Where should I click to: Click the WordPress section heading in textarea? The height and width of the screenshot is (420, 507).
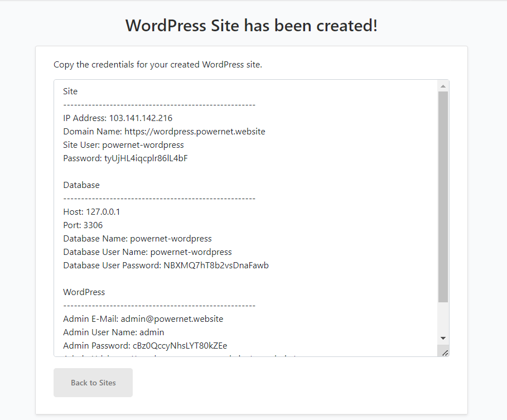[x=84, y=292]
